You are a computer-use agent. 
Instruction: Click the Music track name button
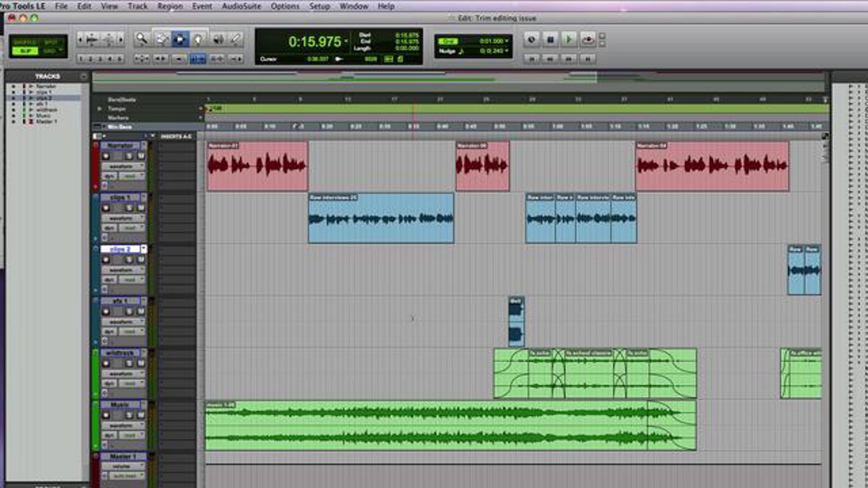(x=120, y=404)
